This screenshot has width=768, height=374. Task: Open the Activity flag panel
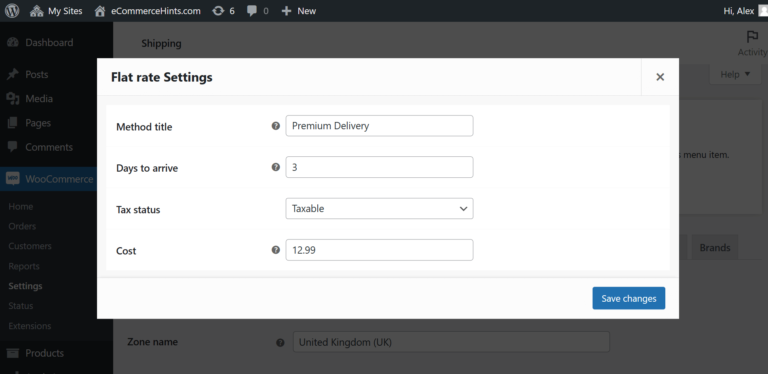pos(752,43)
